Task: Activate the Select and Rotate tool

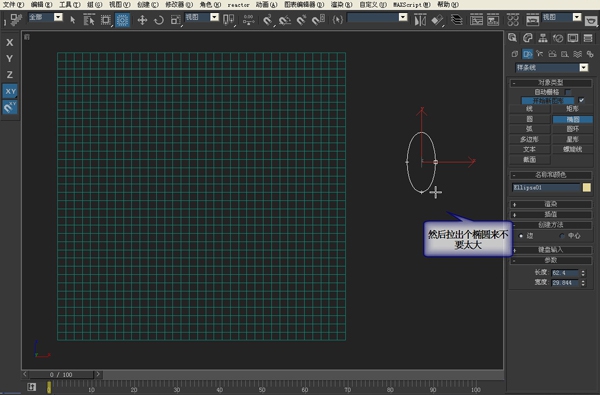Action: [x=158, y=20]
